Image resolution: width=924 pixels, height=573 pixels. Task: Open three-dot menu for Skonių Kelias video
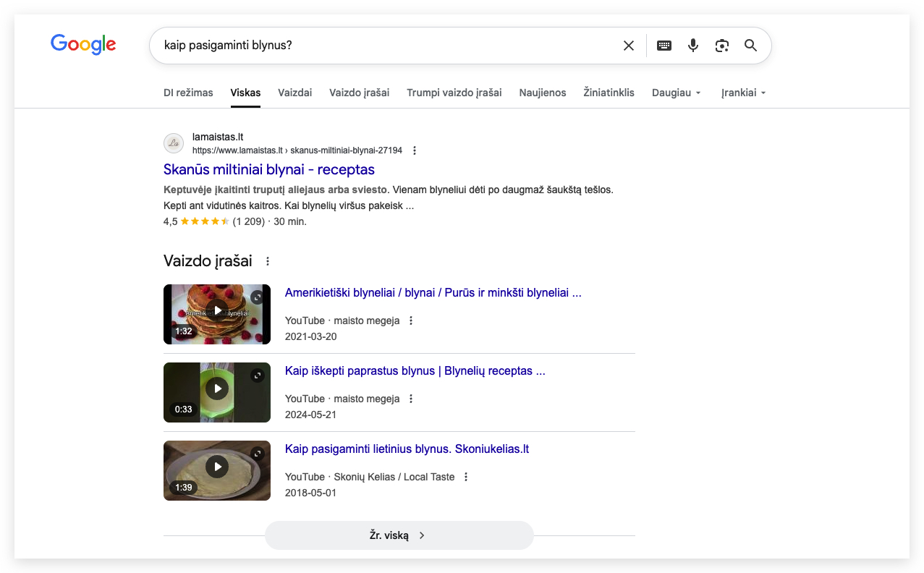pos(466,477)
